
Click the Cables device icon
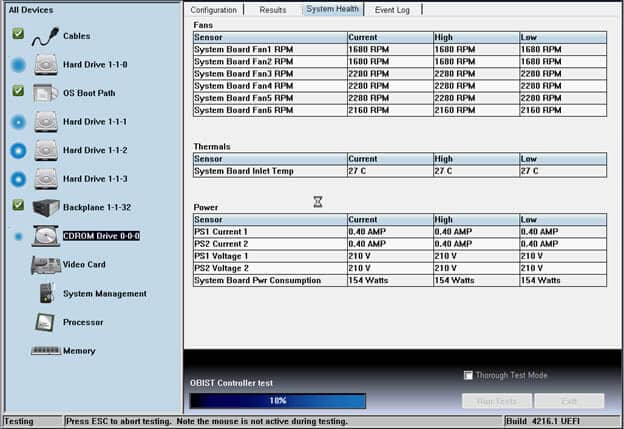click(x=46, y=36)
